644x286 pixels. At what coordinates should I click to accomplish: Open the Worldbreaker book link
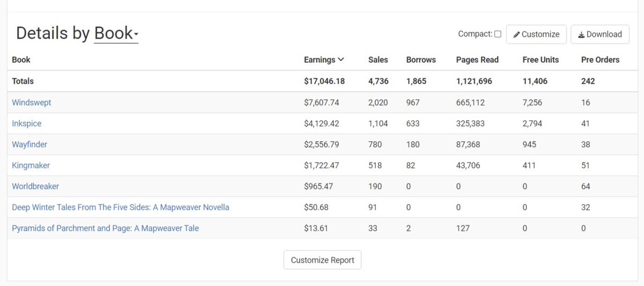[35, 186]
